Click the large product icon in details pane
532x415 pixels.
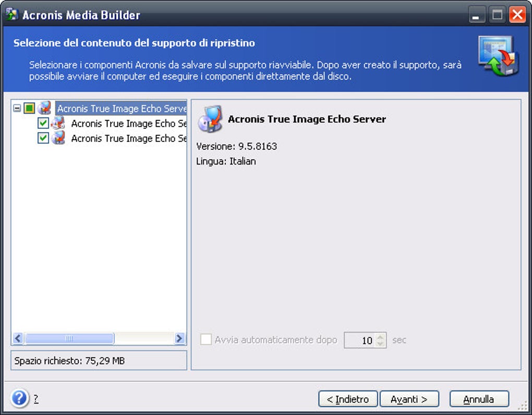coord(210,119)
